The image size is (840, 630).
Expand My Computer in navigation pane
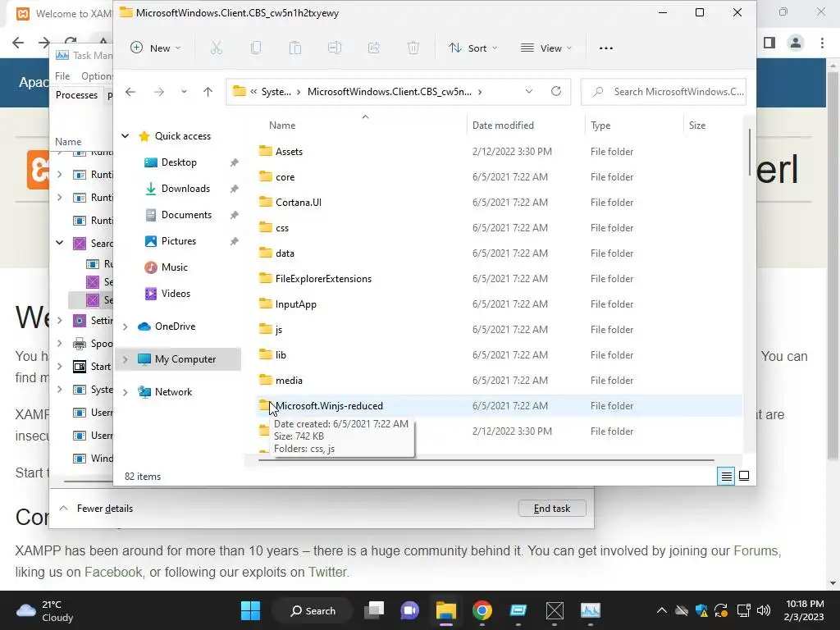[126, 359]
